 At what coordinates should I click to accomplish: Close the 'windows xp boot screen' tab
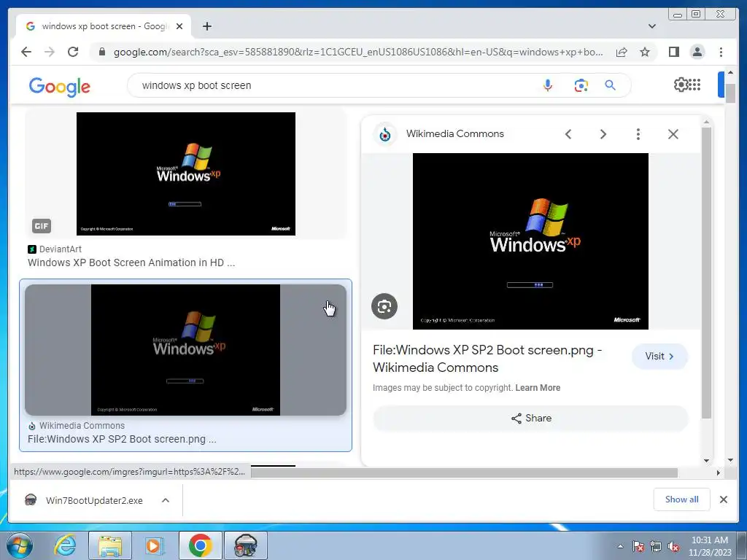[179, 26]
